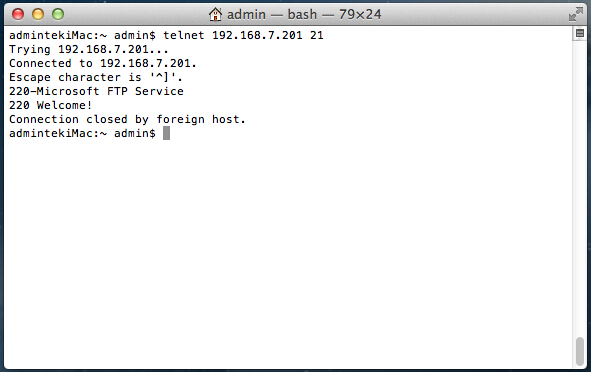Image resolution: width=591 pixels, height=372 pixels.
Task: Click the window title text 'admin — bash — 79×24'
Action: tap(304, 14)
